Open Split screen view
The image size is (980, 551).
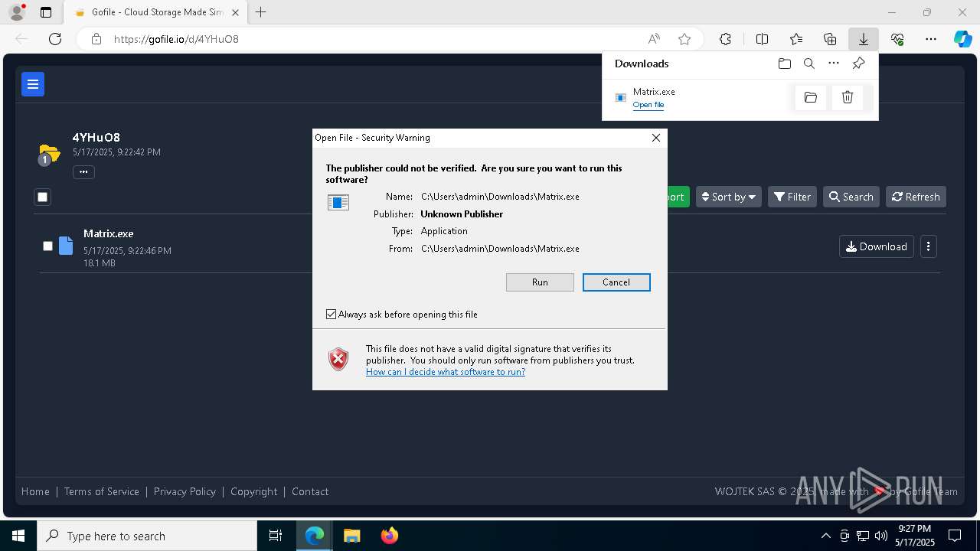[x=762, y=39]
